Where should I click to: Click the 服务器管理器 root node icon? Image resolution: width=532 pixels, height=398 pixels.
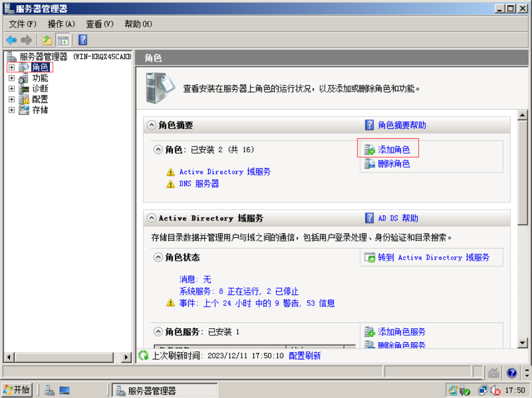point(11,57)
